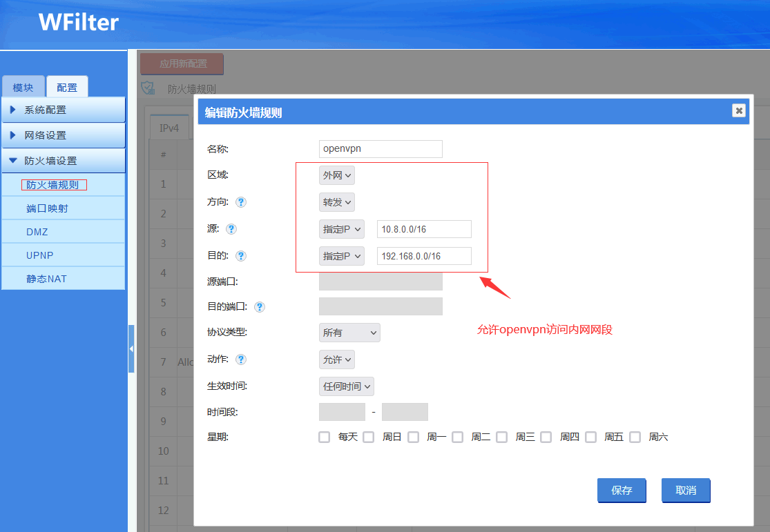Tick the 周一 checkbox
770x532 pixels.
coord(413,437)
